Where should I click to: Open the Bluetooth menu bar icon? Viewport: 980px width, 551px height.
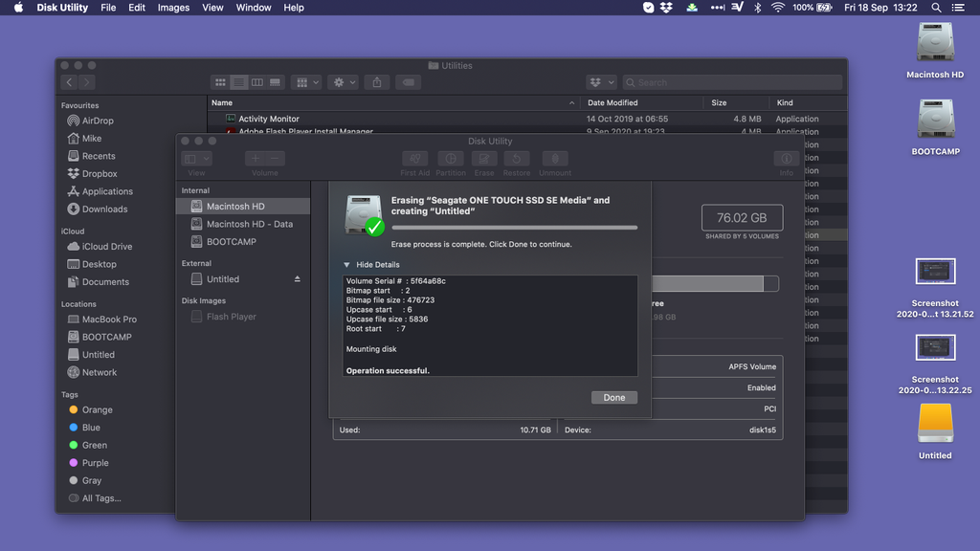click(757, 8)
